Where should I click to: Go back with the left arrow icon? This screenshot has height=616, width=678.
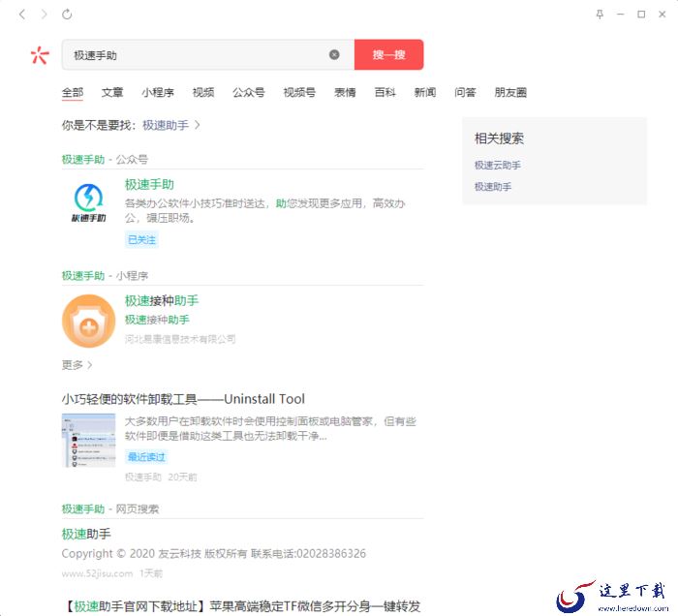22,15
